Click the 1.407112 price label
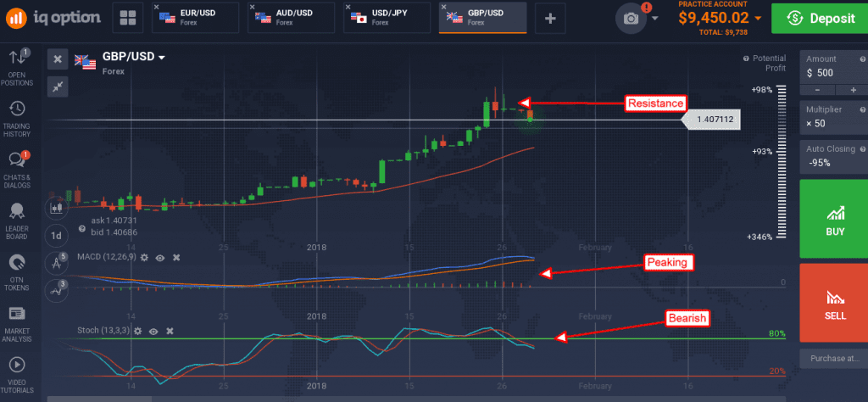This screenshot has width=868, height=402. tap(712, 120)
